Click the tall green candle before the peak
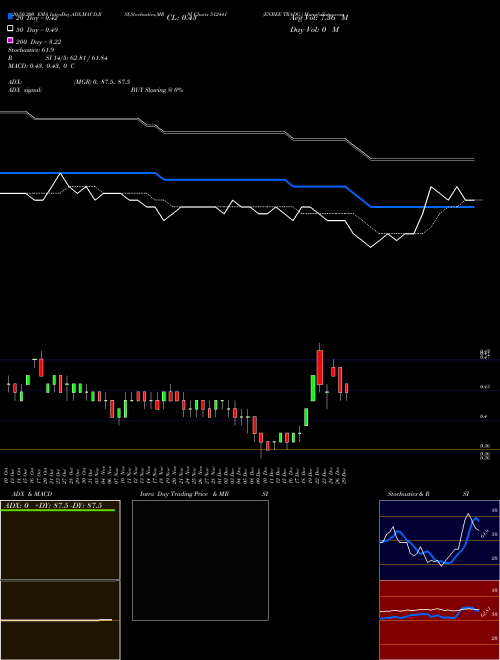The image size is (500, 660). (313, 388)
